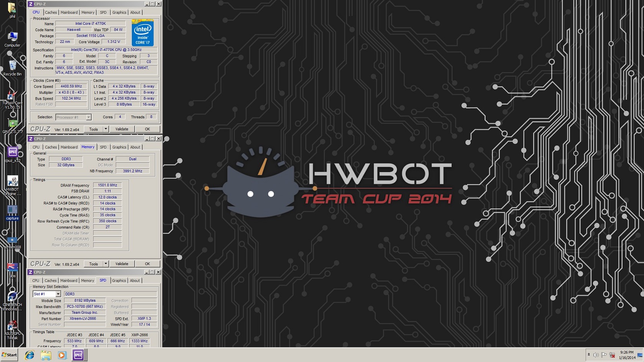This screenshot has height=362, width=644.
Task: Open Processor #1 selection dropdown
Action: click(73, 117)
